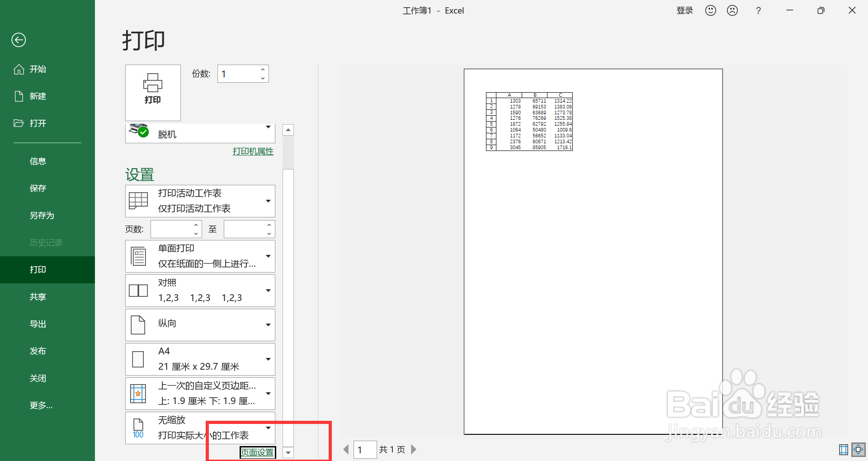Click the settings scrollbar up arrow
Screen dimensions: 868x461
click(288, 130)
